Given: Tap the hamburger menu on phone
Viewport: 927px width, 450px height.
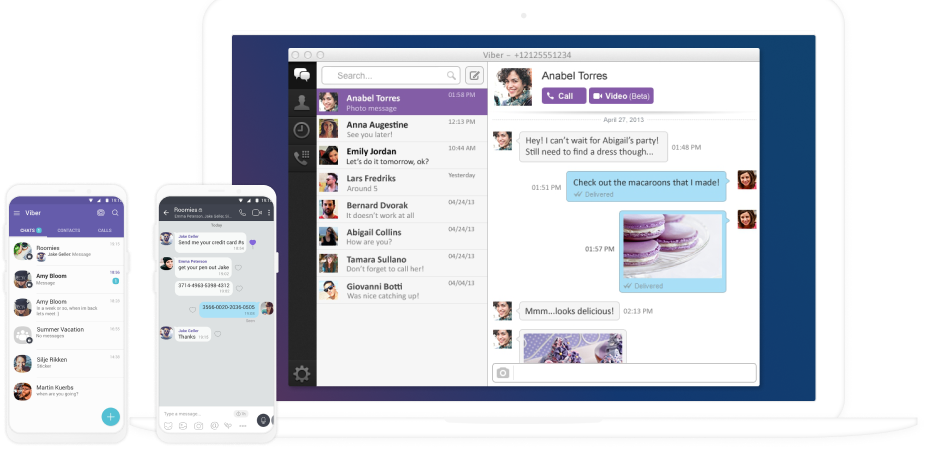Looking at the screenshot, I should click(x=16, y=213).
